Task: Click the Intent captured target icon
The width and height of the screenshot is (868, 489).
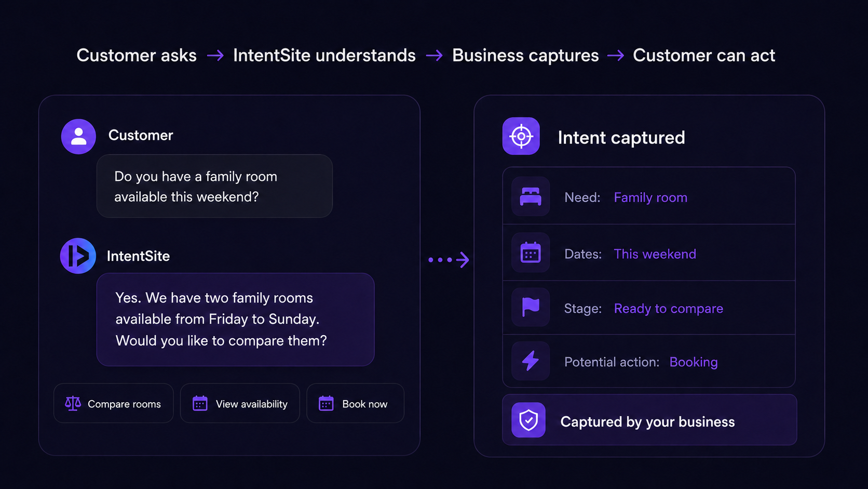Action: (x=521, y=137)
